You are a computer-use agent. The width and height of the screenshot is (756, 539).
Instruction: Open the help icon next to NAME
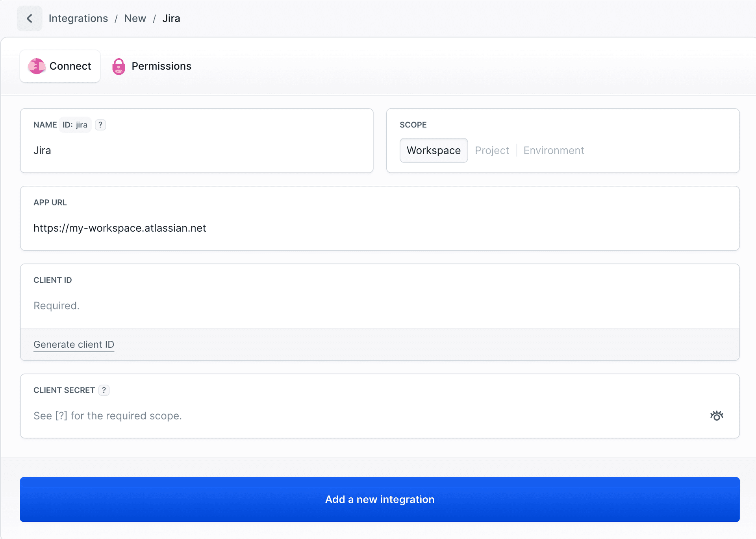tap(100, 125)
